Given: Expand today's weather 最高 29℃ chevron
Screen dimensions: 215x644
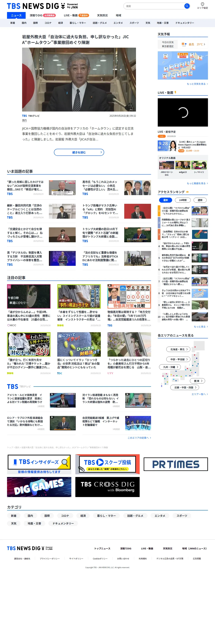Looking at the screenshot, I should (204, 44).
